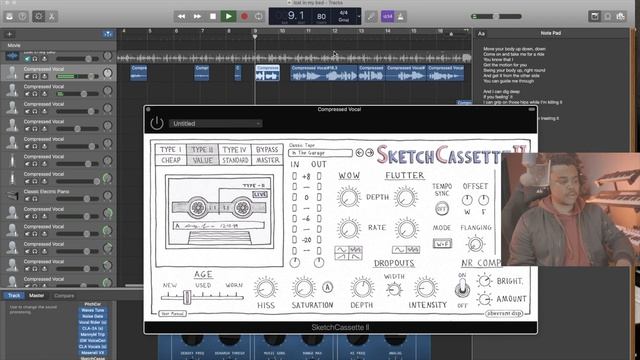Click the Fast Forward transport button

pos(197,16)
